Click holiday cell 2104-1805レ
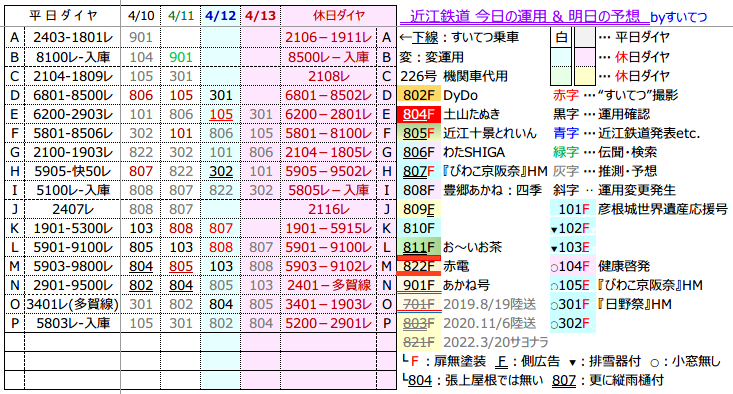Screen dimensions: 733x394 329,152
